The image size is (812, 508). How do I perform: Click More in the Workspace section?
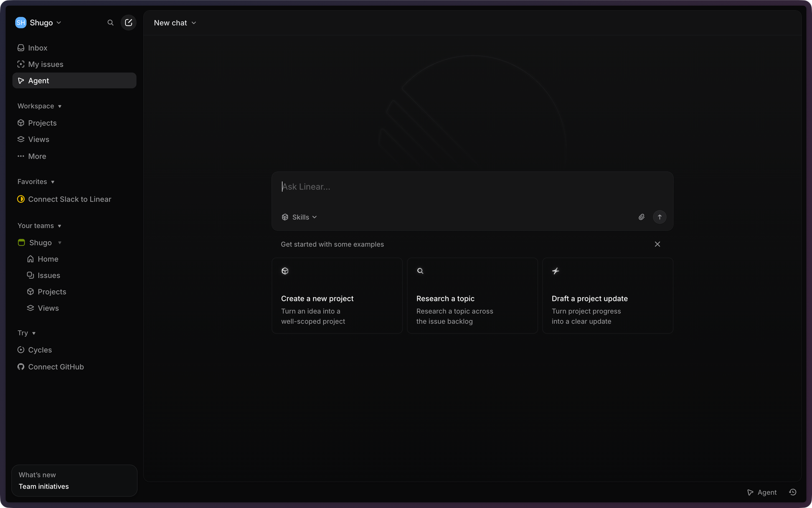click(x=74, y=156)
